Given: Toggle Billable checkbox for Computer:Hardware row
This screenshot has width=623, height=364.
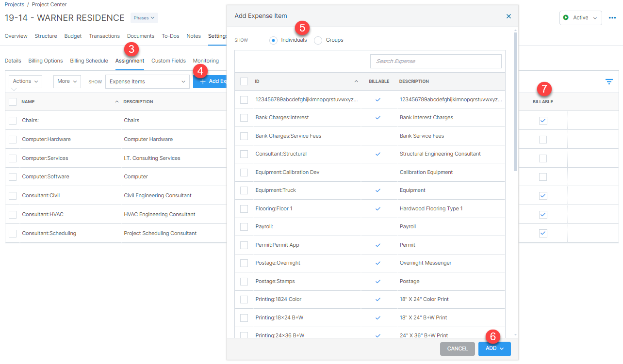Looking at the screenshot, I should (x=543, y=140).
